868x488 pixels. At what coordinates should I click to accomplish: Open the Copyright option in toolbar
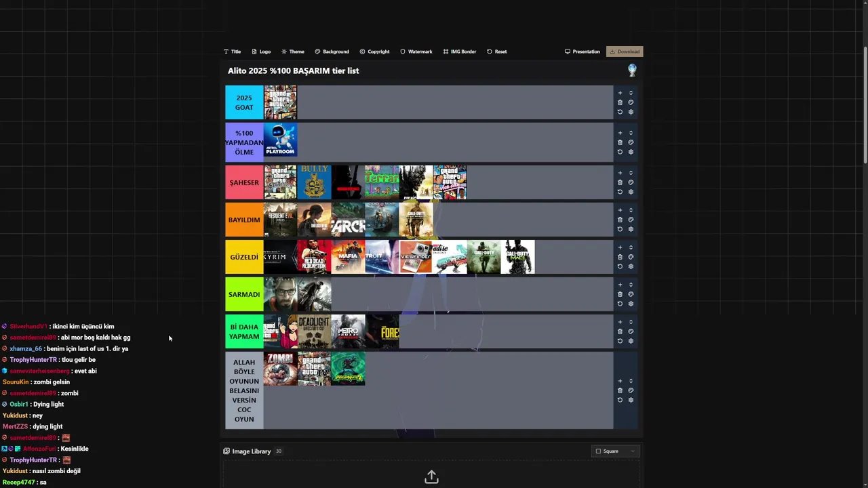(x=374, y=52)
